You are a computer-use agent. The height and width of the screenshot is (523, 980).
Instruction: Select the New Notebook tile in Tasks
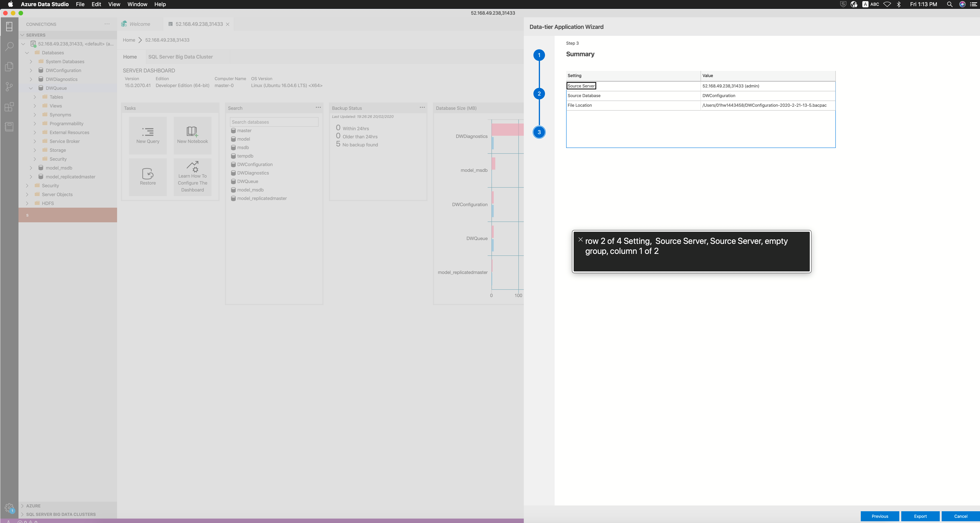(193, 135)
